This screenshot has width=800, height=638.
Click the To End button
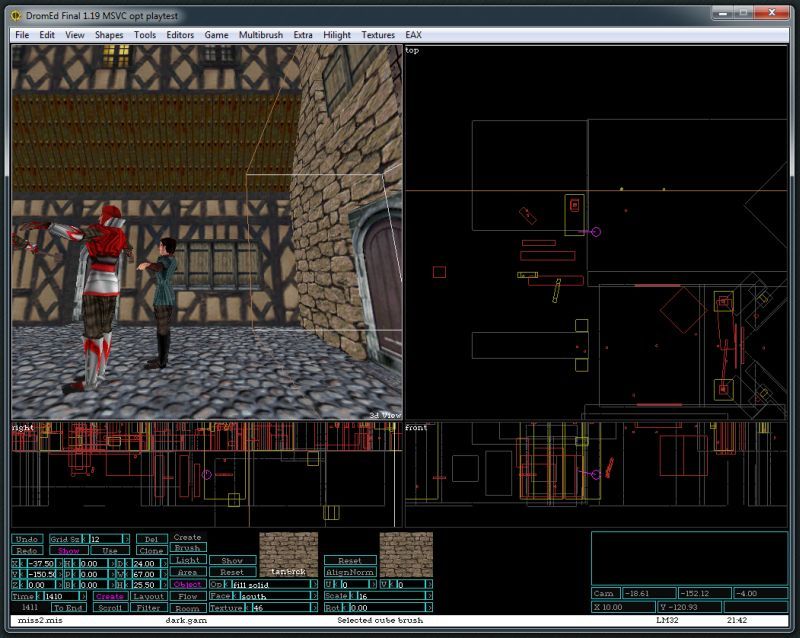68,607
